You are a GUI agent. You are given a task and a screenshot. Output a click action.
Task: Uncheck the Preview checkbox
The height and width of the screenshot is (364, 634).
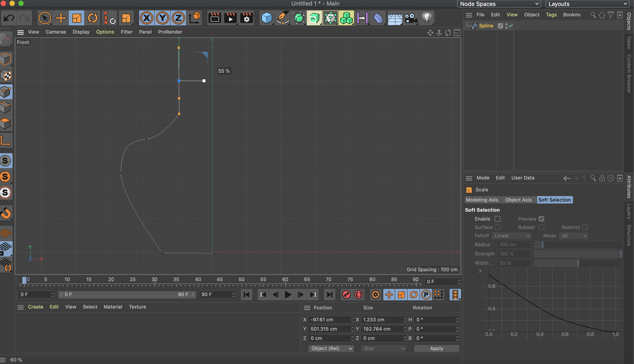(541, 219)
